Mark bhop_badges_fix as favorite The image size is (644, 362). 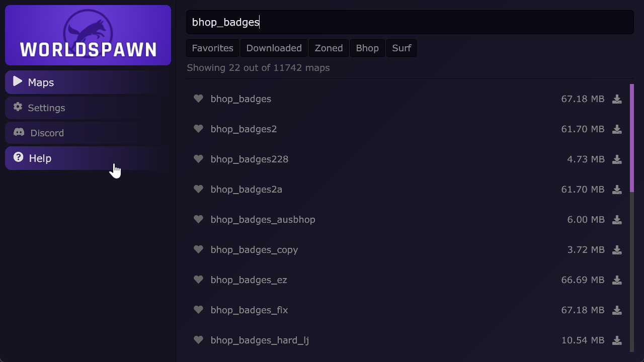click(x=198, y=310)
